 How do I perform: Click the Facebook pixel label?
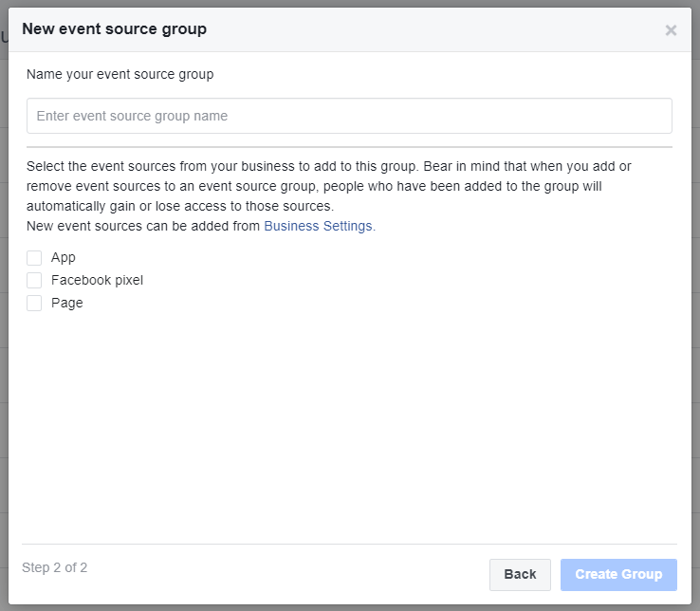coord(97,281)
